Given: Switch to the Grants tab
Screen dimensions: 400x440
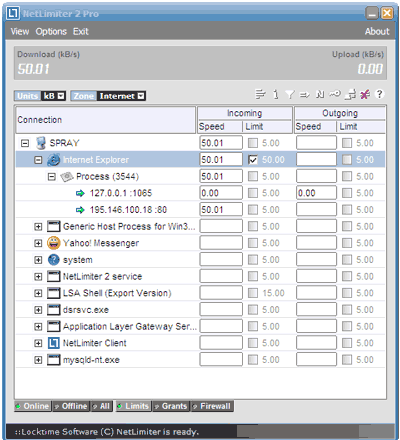Looking at the screenshot, I should point(171,406).
